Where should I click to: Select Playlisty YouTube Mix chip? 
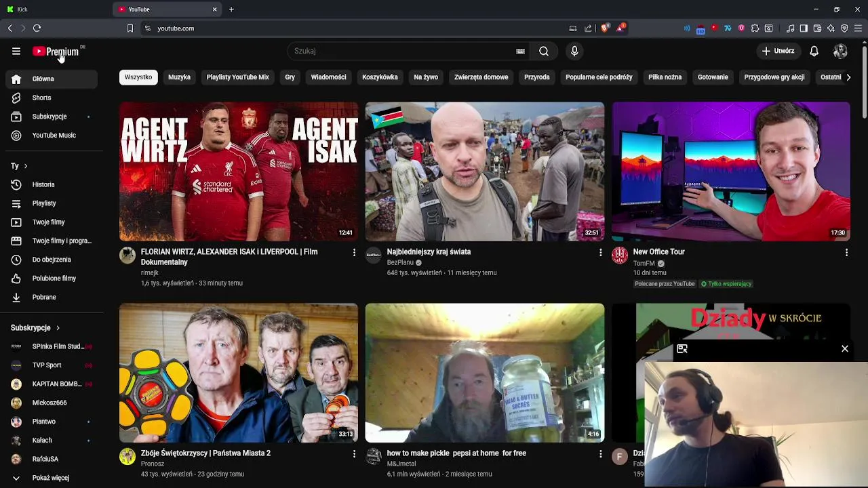click(x=237, y=77)
